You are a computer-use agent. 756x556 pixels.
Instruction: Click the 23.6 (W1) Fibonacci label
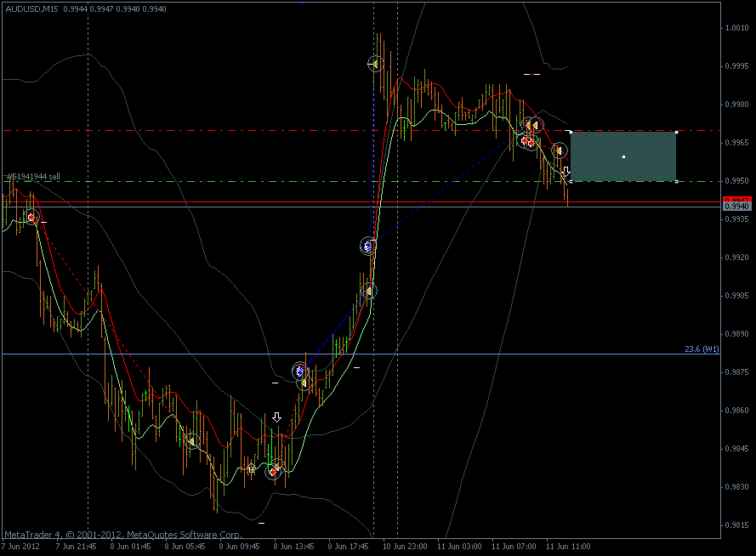(702, 349)
